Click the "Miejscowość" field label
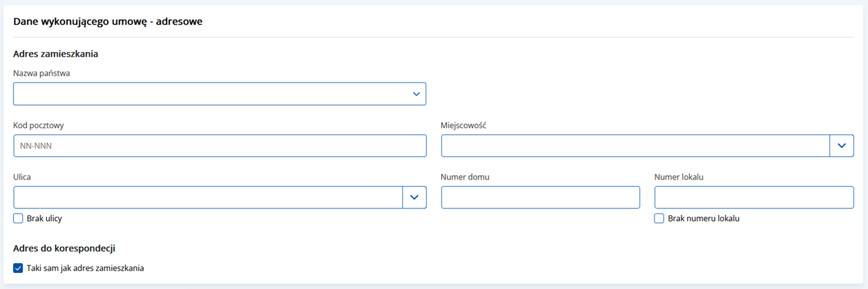This screenshot has width=868, height=289. pyautogui.click(x=463, y=125)
